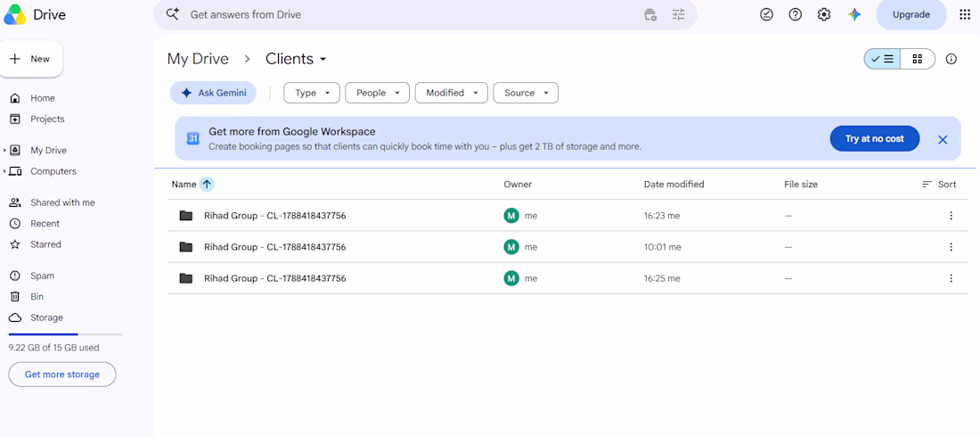This screenshot has width=980, height=437.
Task: Open Projects in the sidebar
Action: [47, 119]
